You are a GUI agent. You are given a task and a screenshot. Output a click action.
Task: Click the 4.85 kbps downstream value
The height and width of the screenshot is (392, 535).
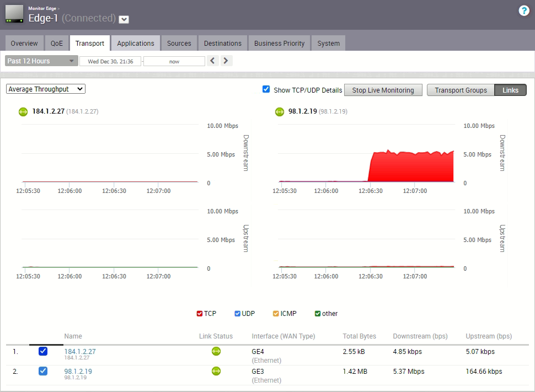click(408, 351)
